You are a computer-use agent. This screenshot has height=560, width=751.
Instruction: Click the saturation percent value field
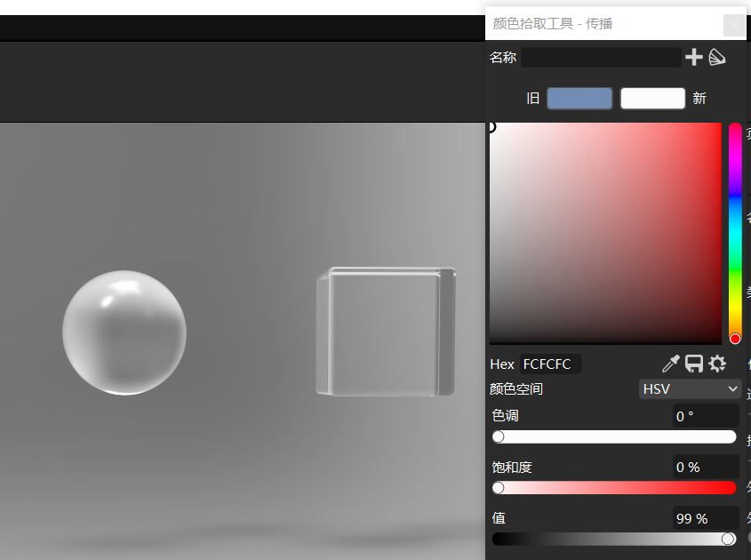(706, 468)
